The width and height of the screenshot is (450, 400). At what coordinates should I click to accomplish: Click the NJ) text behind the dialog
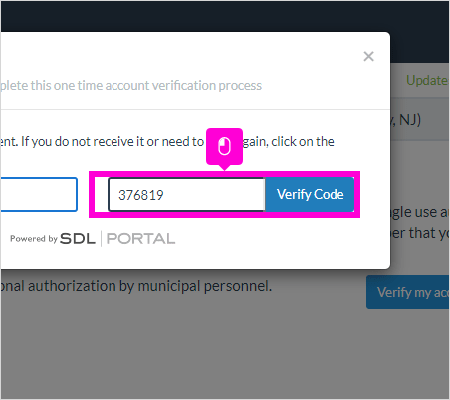(x=409, y=119)
